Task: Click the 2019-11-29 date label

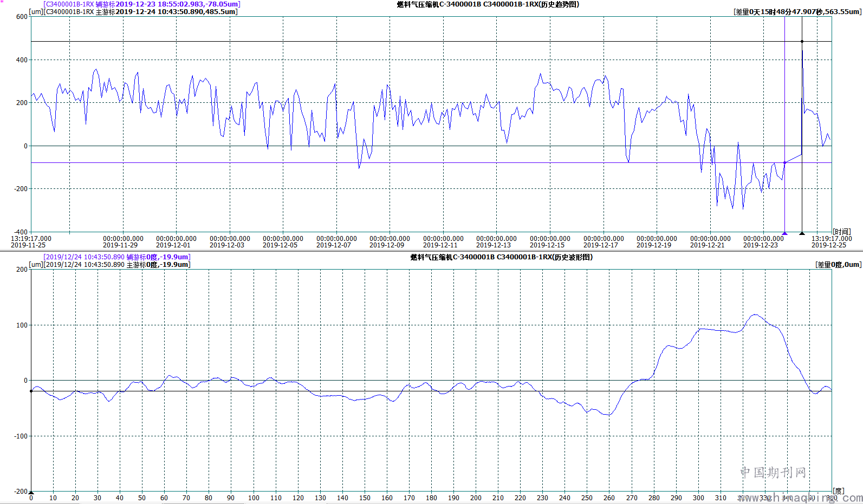Action: pos(120,245)
